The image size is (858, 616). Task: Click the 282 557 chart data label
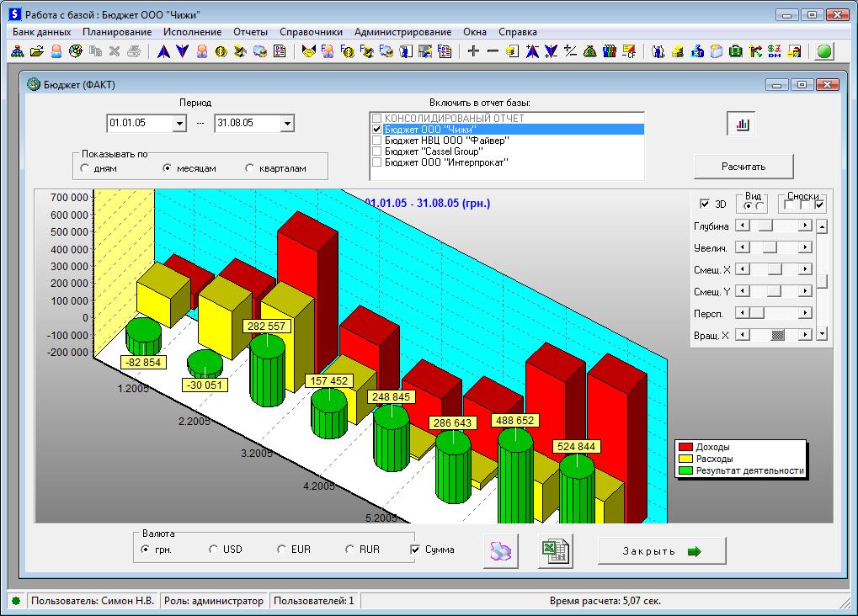266,326
